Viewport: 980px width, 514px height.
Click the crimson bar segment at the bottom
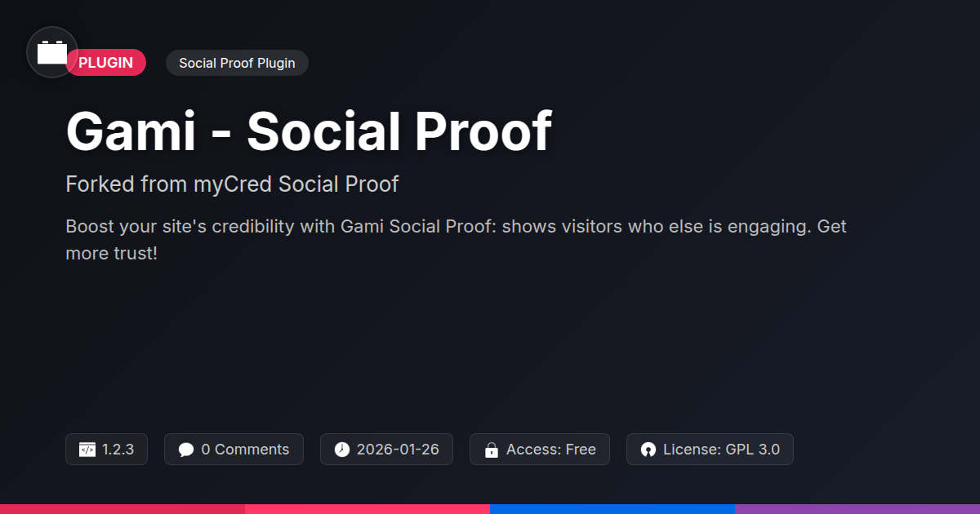pyautogui.click(x=122, y=508)
